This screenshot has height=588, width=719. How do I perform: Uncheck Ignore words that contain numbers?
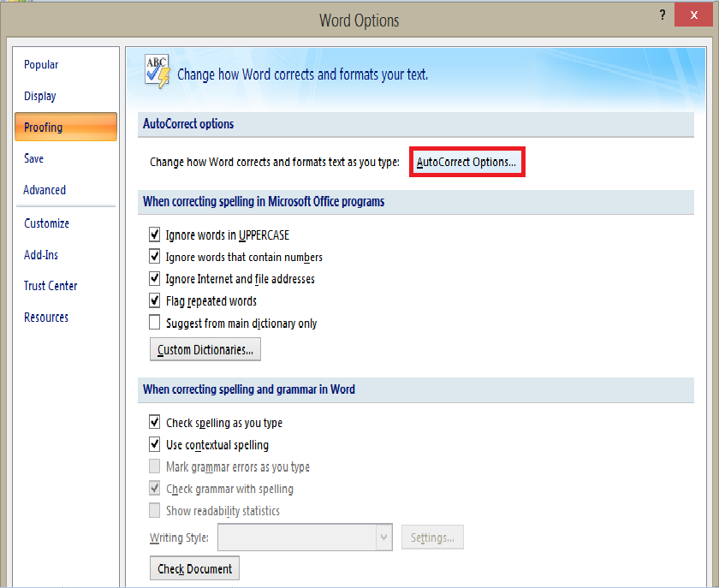tap(155, 257)
